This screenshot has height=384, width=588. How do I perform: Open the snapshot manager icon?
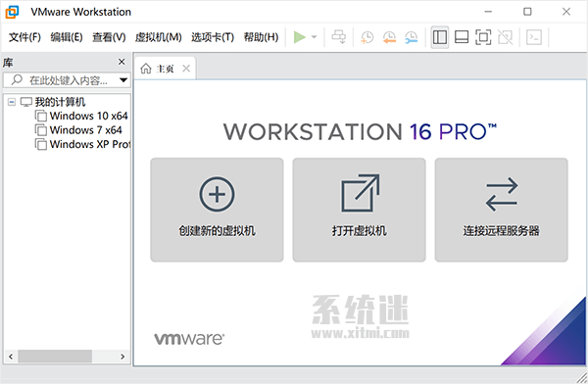(x=412, y=37)
